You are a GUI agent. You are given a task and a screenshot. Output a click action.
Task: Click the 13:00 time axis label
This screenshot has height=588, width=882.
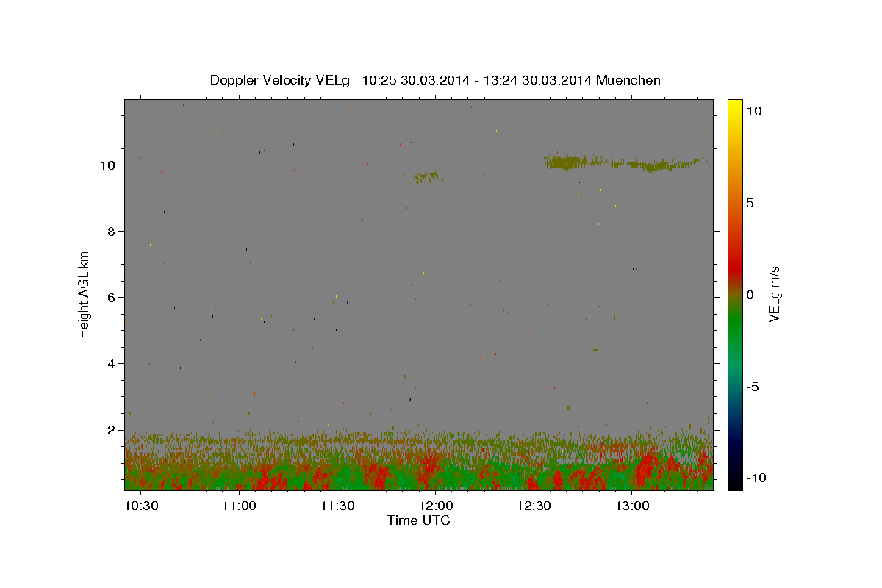[x=631, y=506]
